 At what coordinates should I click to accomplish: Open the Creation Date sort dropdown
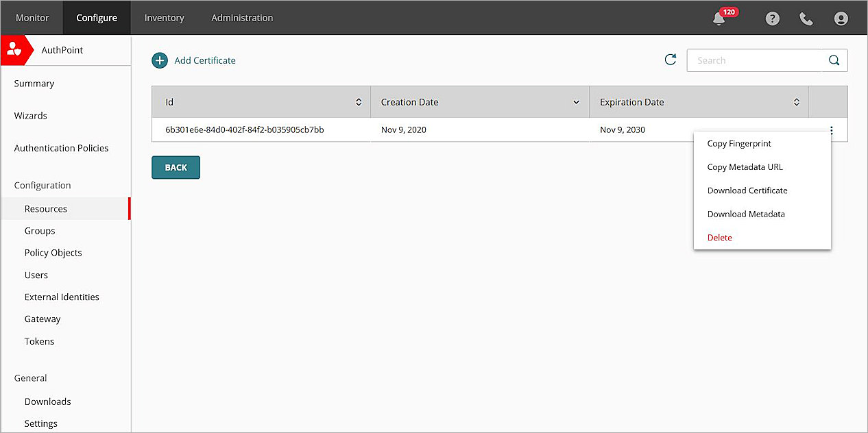[x=576, y=101]
